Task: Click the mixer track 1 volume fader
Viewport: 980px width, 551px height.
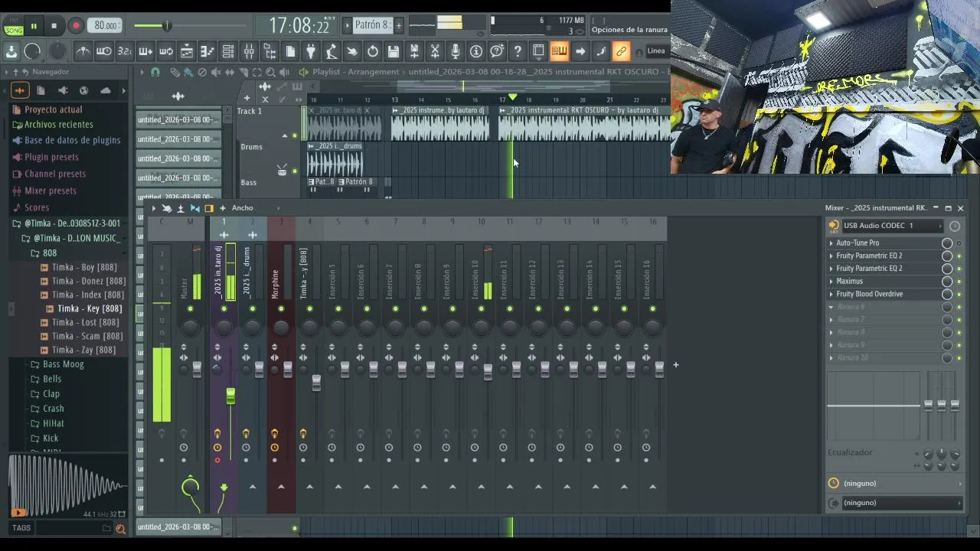Action: 230,396
